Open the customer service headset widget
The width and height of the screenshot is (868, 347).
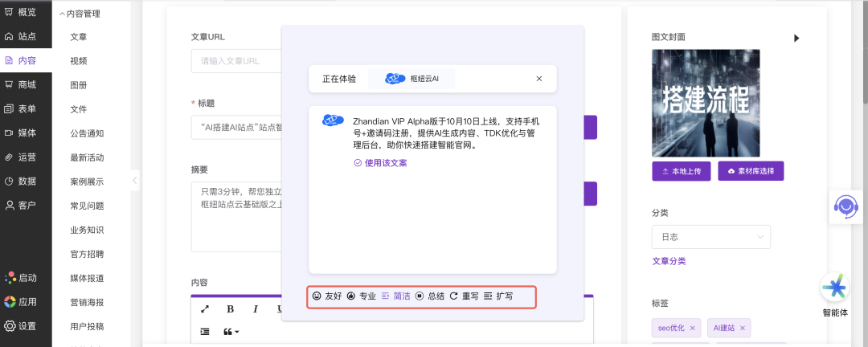click(x=845, y=206)
